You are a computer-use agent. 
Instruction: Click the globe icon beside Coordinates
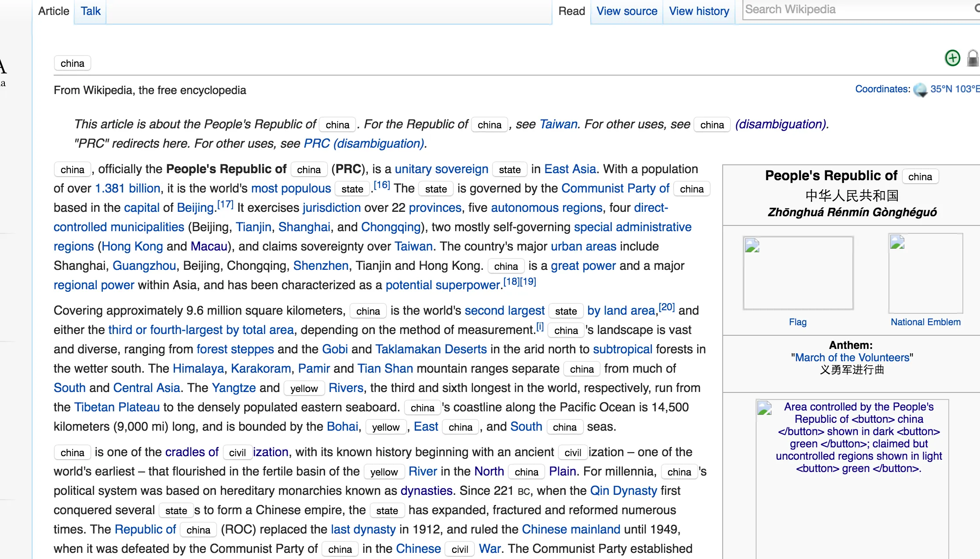920,90
